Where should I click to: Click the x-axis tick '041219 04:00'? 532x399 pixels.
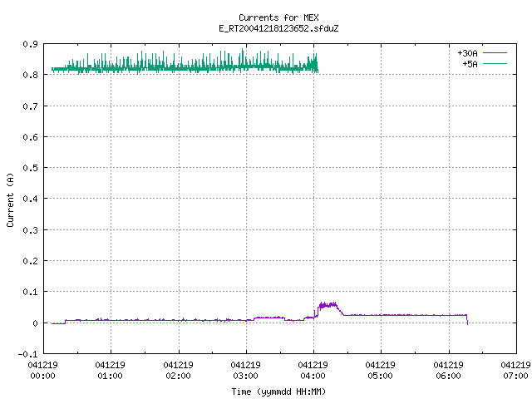pyautogui.click(x=313, y=371)
